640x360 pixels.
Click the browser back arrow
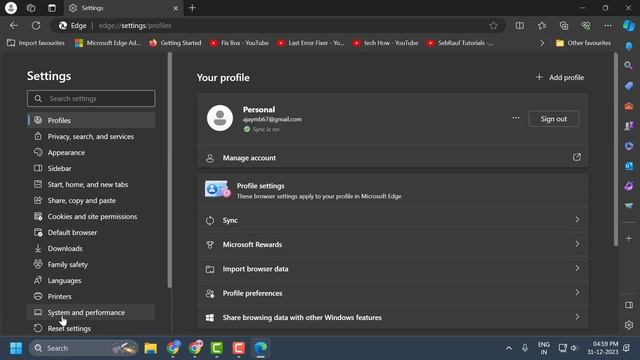[14, 25]
